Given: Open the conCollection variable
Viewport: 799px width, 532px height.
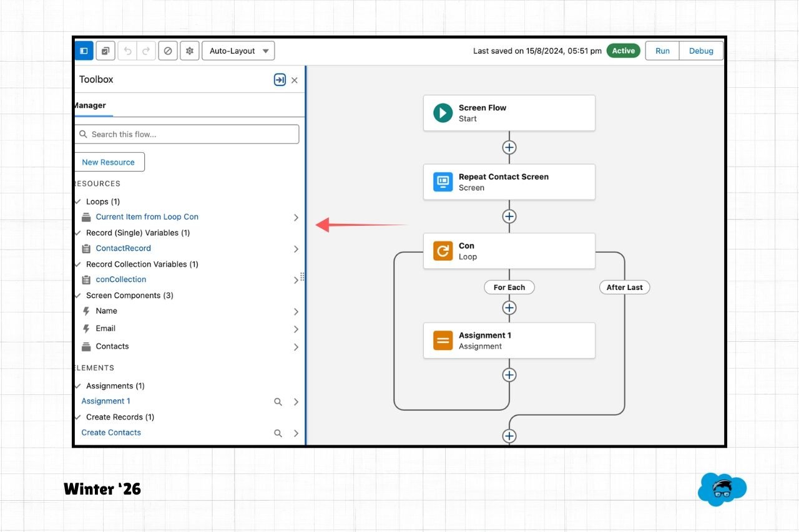Looking at the screenshot, I should [121, 279].
